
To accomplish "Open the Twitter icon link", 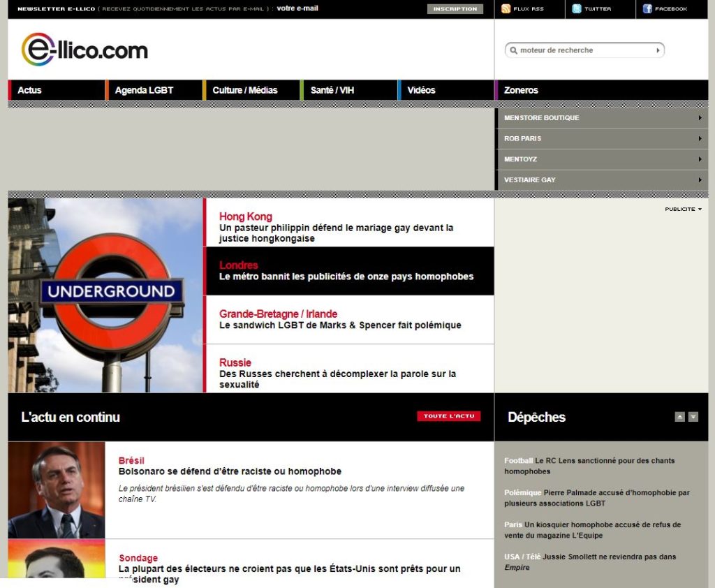I will point(576,8).
